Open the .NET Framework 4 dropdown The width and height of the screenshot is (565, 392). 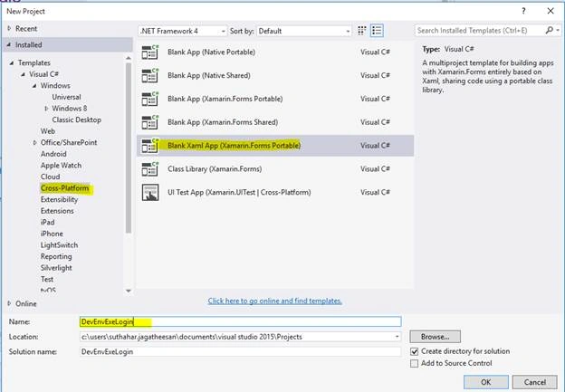click(x=183, y=31)
